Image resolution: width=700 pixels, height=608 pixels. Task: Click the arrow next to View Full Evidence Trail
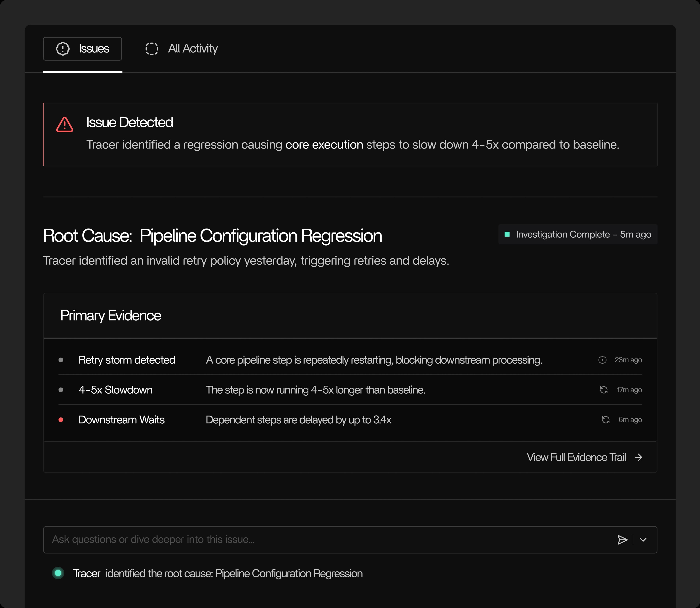tap(639, 457)
